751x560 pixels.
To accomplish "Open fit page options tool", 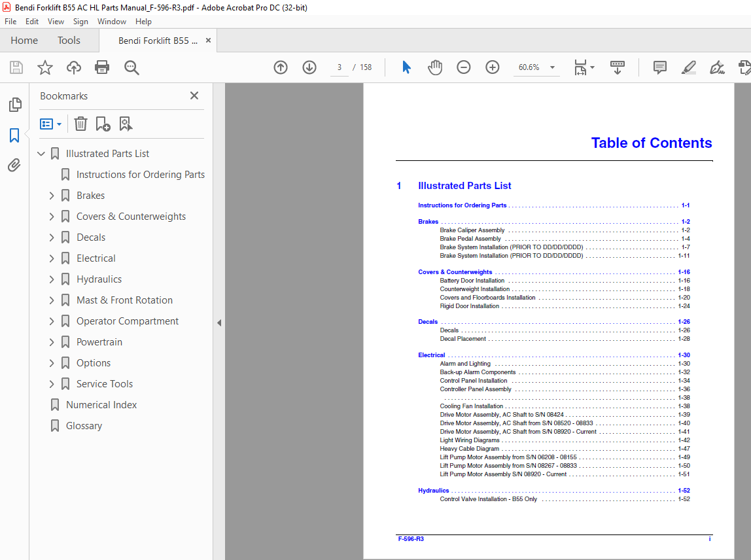I will (x=584, y=67).
